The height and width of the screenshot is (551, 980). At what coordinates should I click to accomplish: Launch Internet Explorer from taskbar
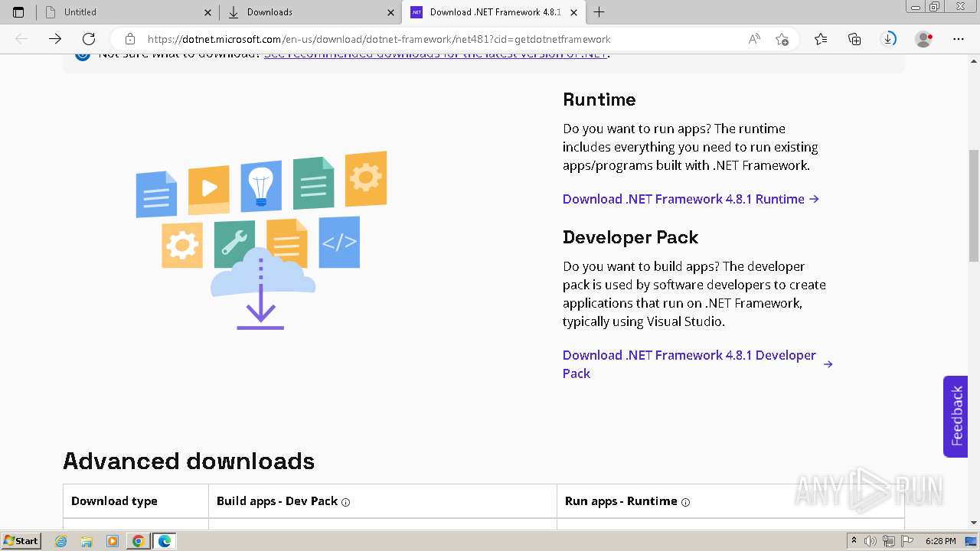tap(61, 541)
